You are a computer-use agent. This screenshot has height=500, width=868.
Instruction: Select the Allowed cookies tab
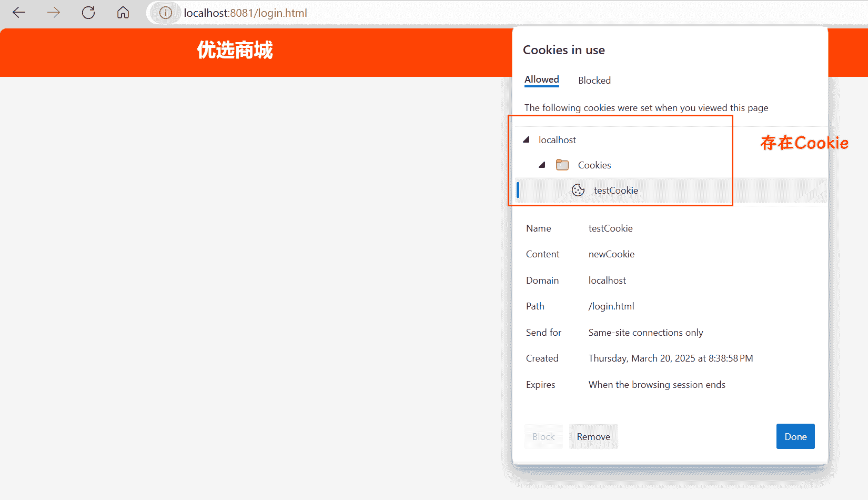(x=542, y=79)
